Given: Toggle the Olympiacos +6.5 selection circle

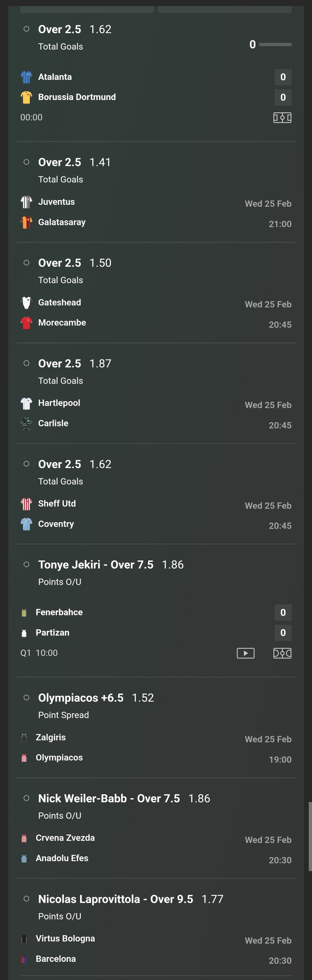Looking at the screenshot, I should click(26, 697).
